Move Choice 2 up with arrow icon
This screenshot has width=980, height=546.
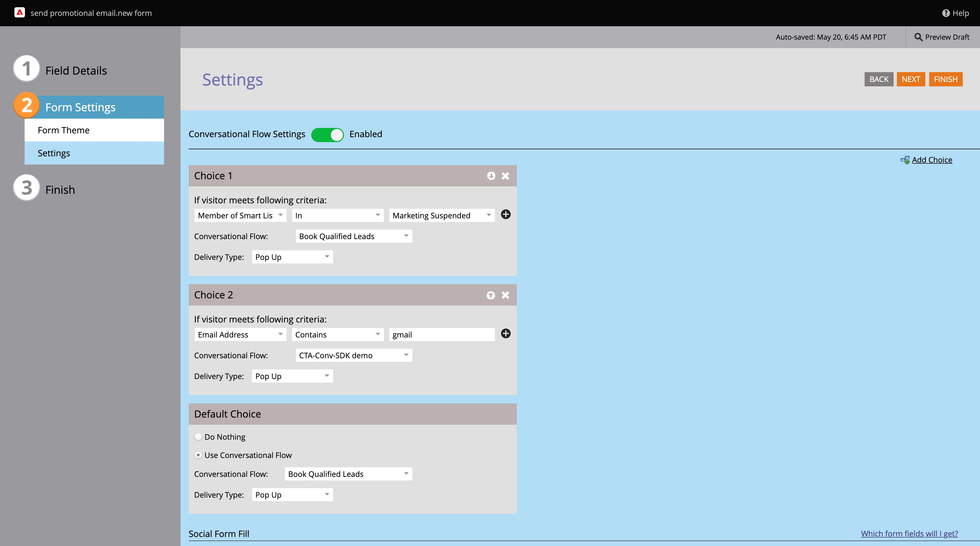[x=491, y=295]
